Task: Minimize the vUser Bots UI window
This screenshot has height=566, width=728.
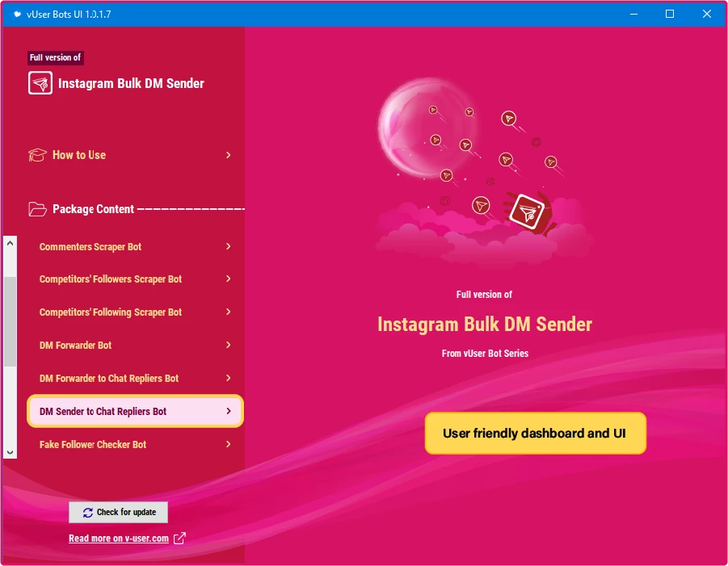Action: tap(633, 14)
